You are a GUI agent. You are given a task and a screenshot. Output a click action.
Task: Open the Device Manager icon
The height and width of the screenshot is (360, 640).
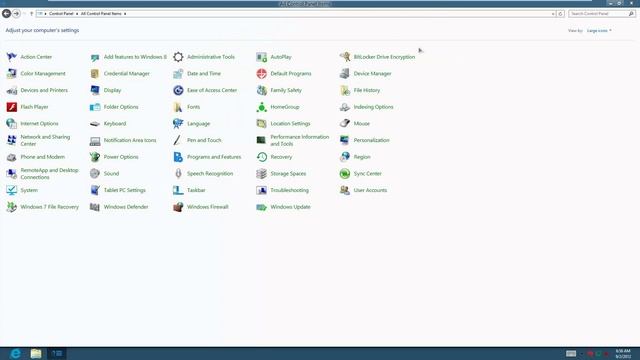click(344, 73)
